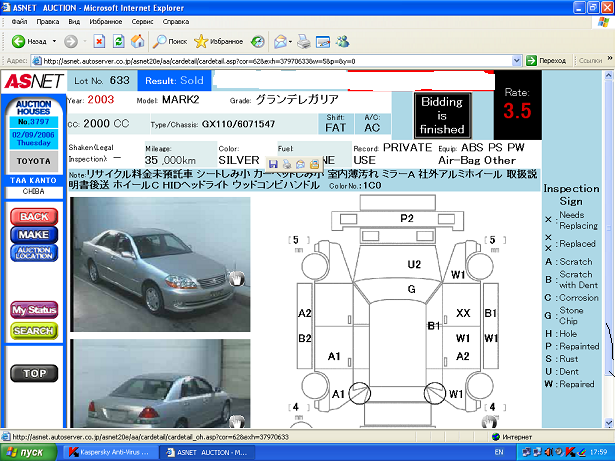Switch to ASNET AUCTION taskbar item
This screenshot has height=461, width=615.
[x=207, y=452]
